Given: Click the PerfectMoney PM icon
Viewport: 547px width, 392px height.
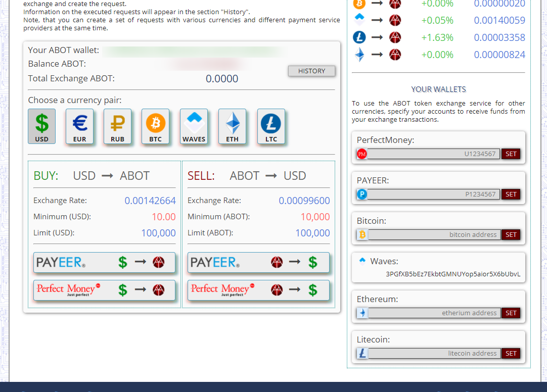Looking at the screenshot, I should tap(362, 154).
